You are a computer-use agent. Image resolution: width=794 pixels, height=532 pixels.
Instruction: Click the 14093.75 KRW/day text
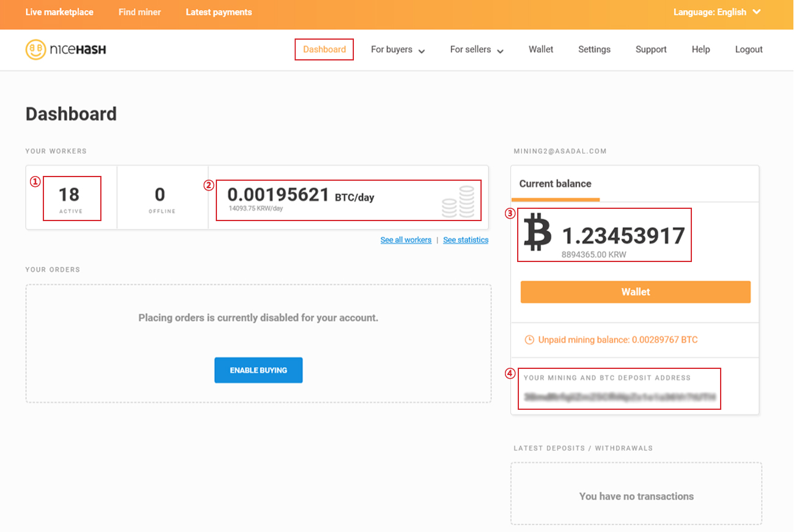coord(255,209)
